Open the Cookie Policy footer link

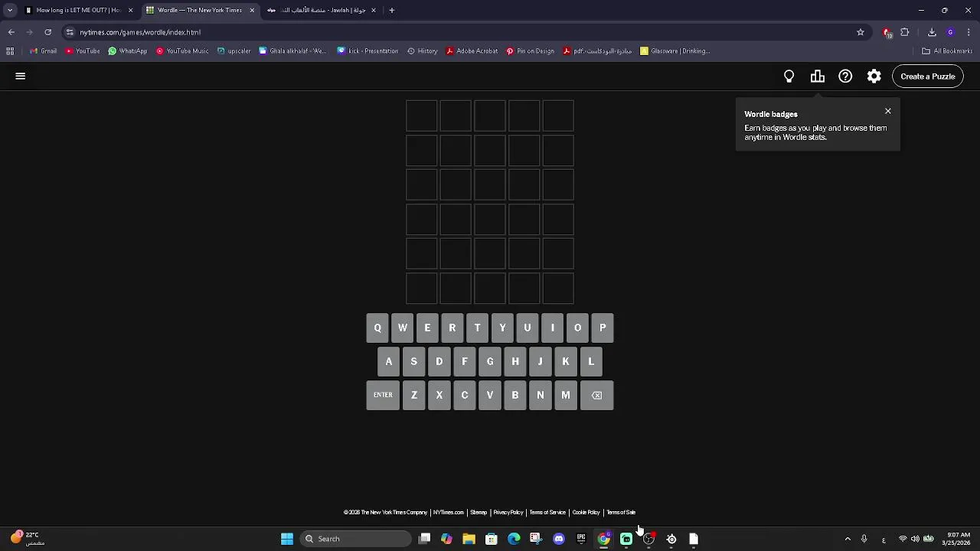tap(586, 513)
